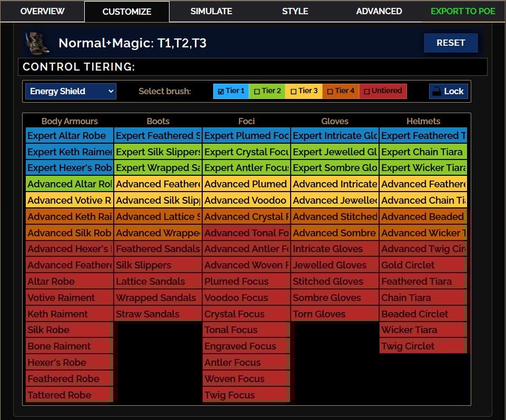Click the Straw Sandals cell under Boots
The width and height of the screenshot is (506, 420).
coord(157,314)
